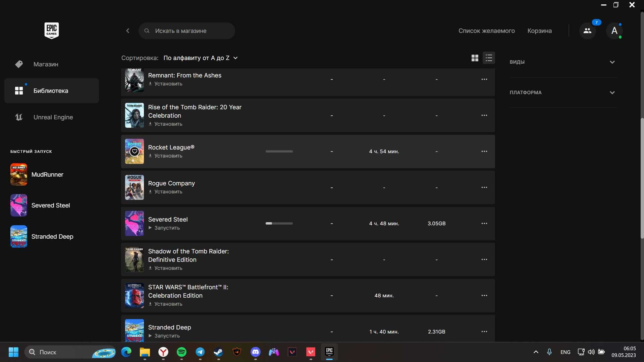The height and width of the screenshot is (362, 644).
Task: Switch to grid view
Action: (x=475, y=58)
